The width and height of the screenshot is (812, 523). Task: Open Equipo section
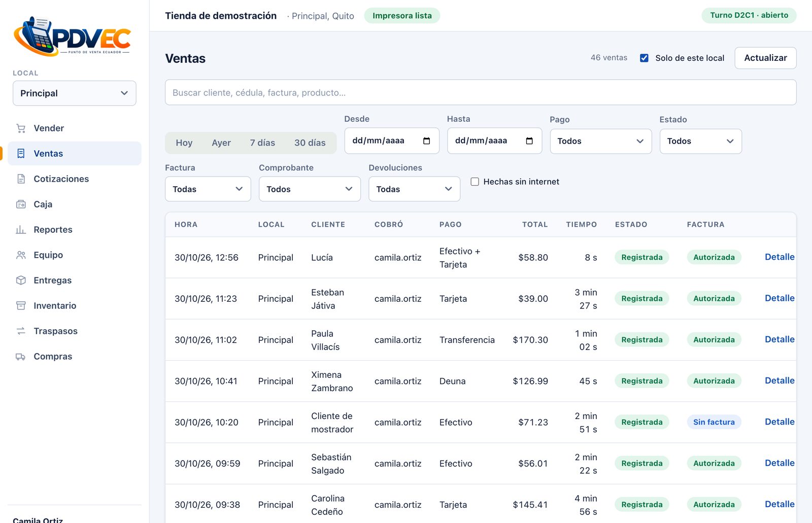pyautogui.click(x=75, y=255)
